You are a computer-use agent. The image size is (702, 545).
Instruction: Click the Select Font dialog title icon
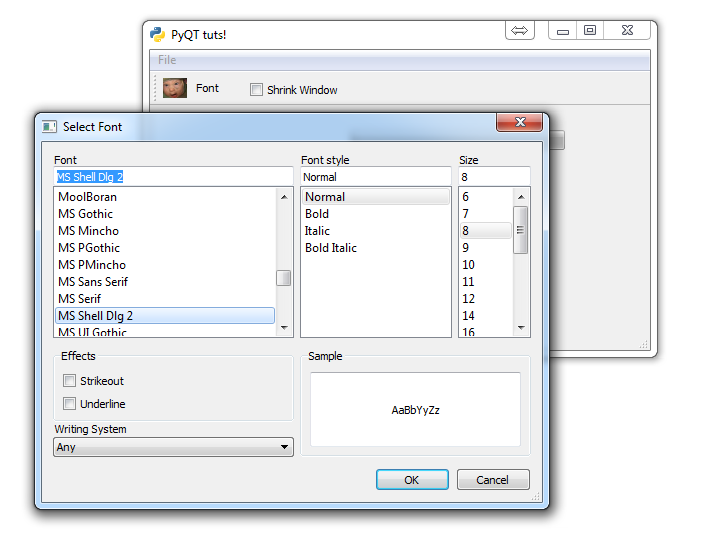(48, 127)
